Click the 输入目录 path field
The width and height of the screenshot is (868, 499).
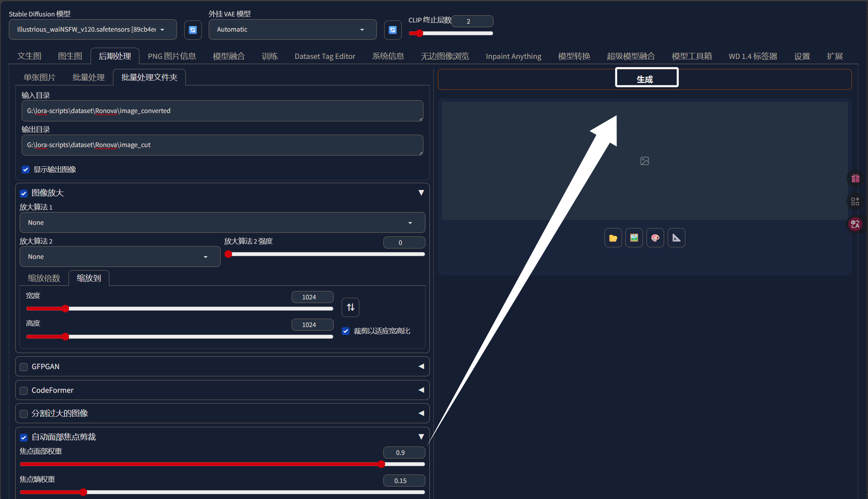click(222, 111)
